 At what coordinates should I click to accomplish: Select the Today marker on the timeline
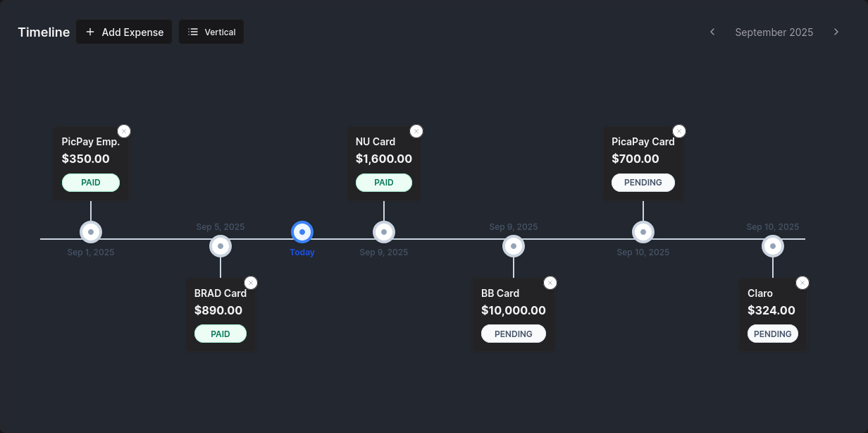click(x=302, y=231)
